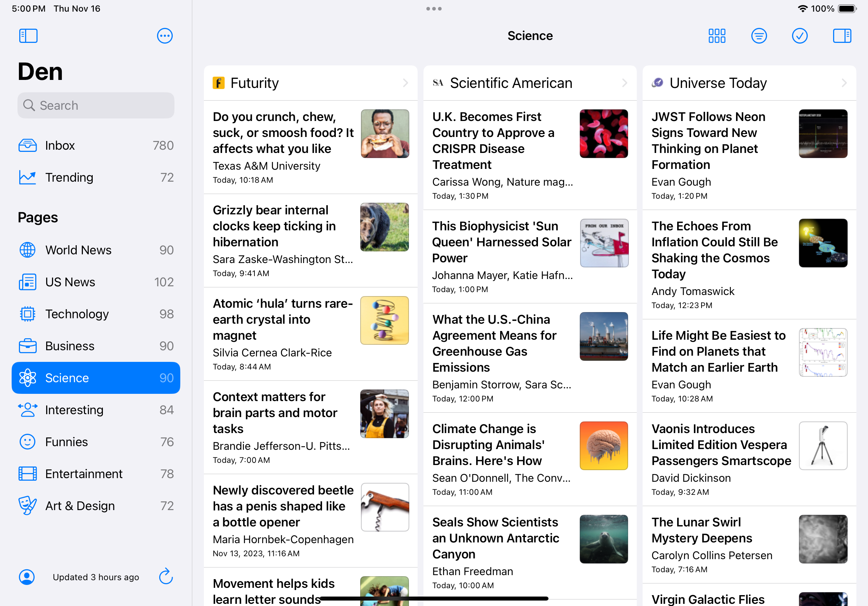Click the Futurity feed logo
Screen dimensions: 868x606
point(218,83)
